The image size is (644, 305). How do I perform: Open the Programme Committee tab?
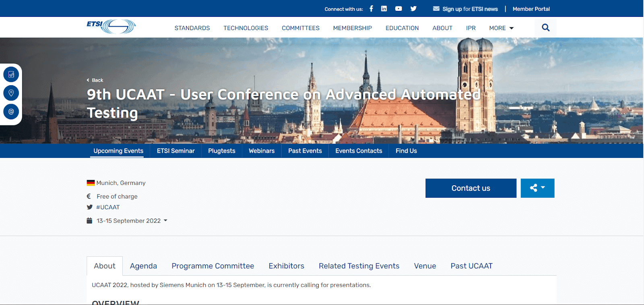[x=213, y=266]
